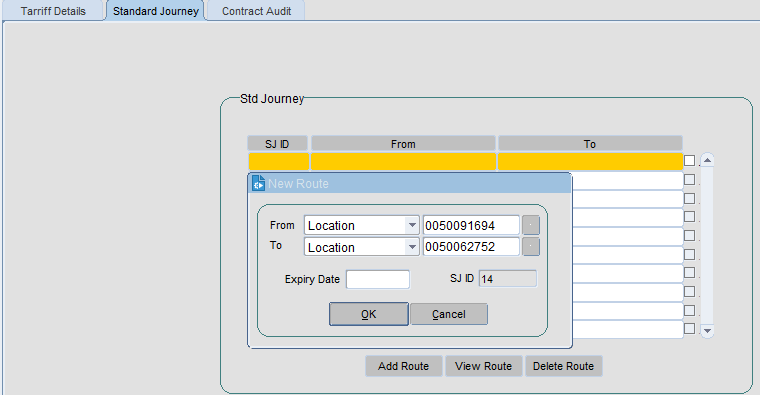
Task: Select the Standard Journey tab
Action: [x=156, y=11]
